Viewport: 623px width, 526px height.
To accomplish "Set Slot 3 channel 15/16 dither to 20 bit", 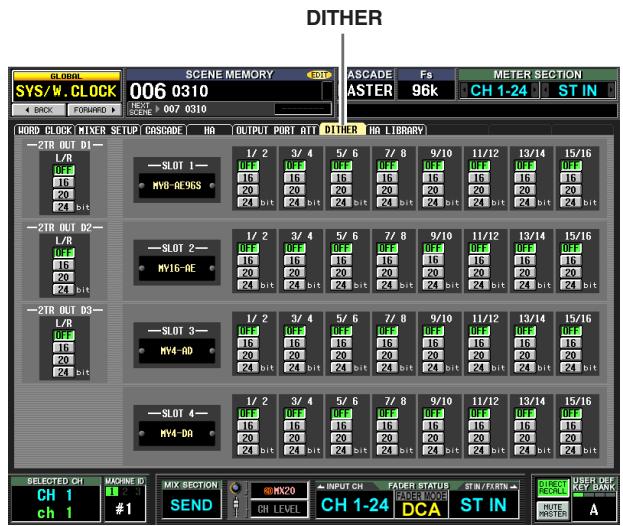I will 571,356.
